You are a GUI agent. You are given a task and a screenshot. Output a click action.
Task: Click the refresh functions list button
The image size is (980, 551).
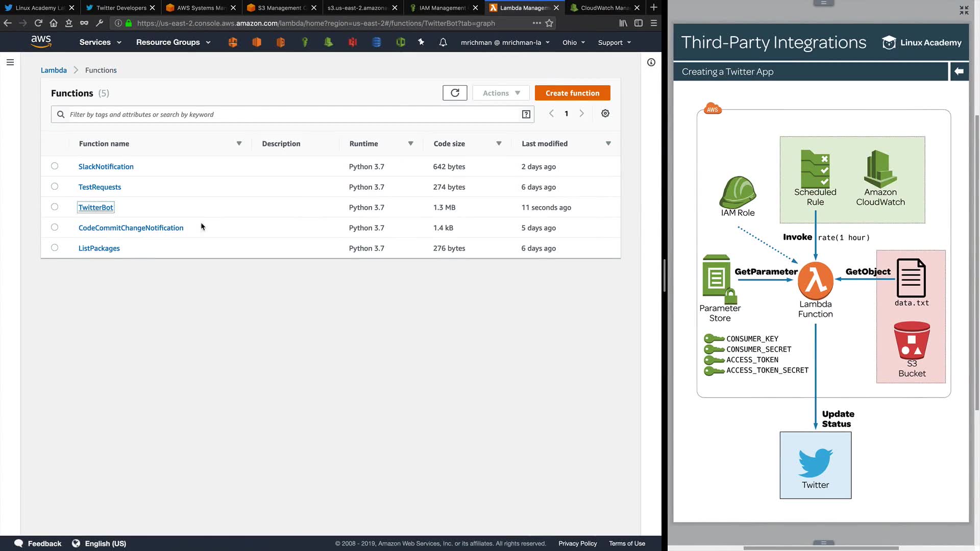454,93
